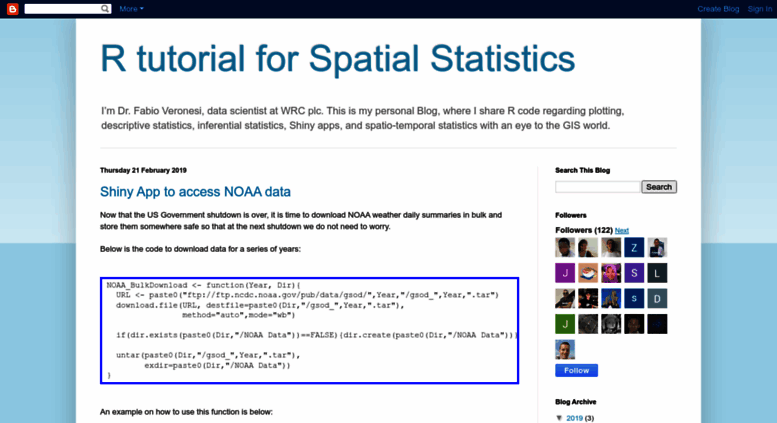Select the dark L follower avatar
The image size is (777, 423).
(x=657, y=273)
